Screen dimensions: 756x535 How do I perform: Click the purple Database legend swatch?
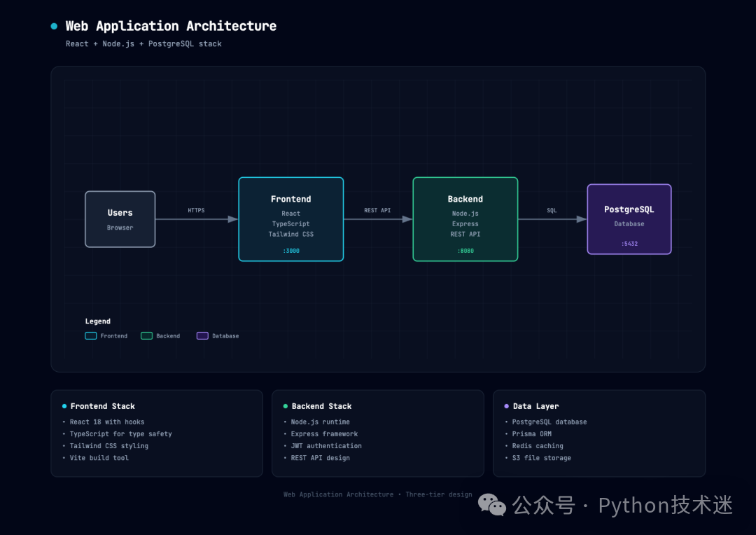(x=202, y=335)
